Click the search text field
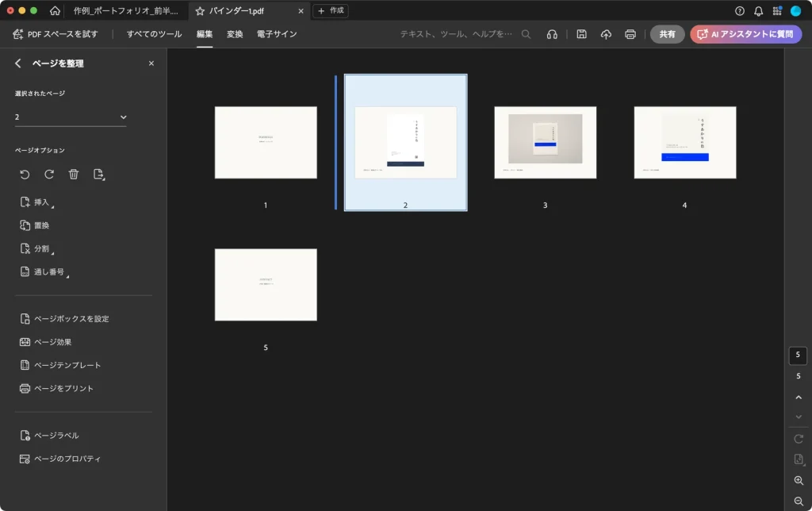The width and height of the screenshot is (812, 511). [x=456, y=34]
